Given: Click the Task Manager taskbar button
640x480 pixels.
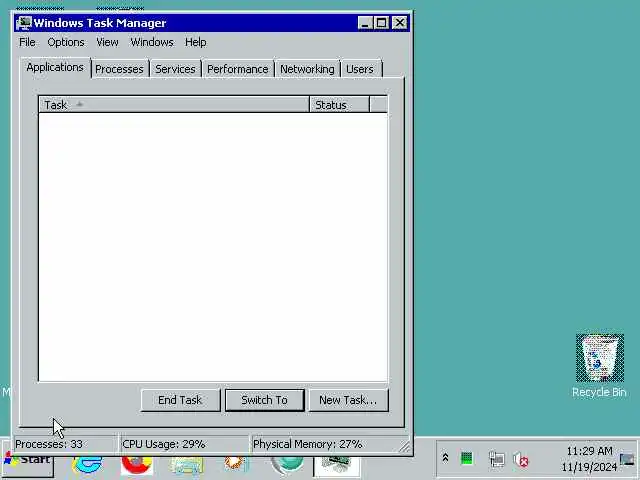Looking at the screenshot, I should tap(337, 466).
